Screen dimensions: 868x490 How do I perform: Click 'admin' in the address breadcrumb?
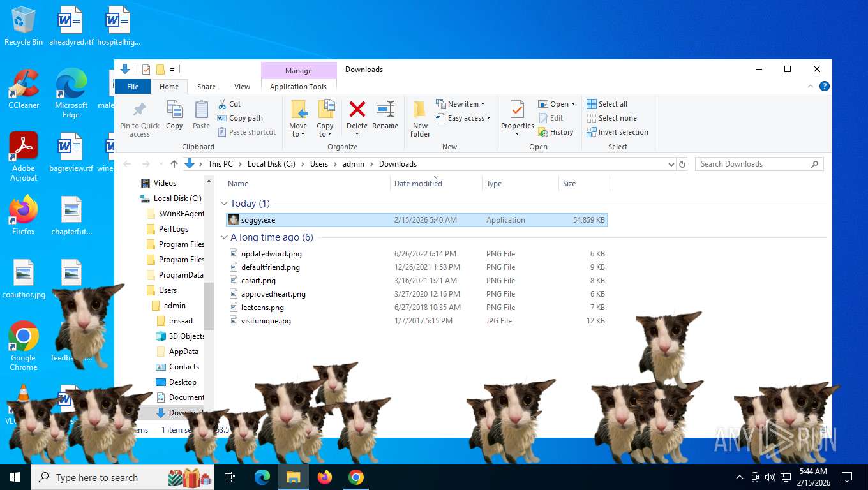(x=354, y=164)
